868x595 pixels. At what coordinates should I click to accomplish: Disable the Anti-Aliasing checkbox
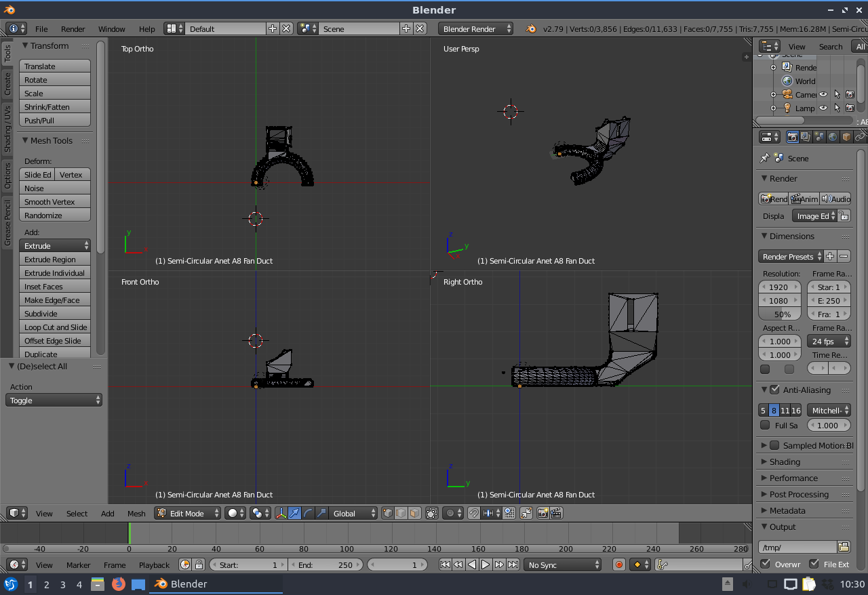(x=774, y=390)
